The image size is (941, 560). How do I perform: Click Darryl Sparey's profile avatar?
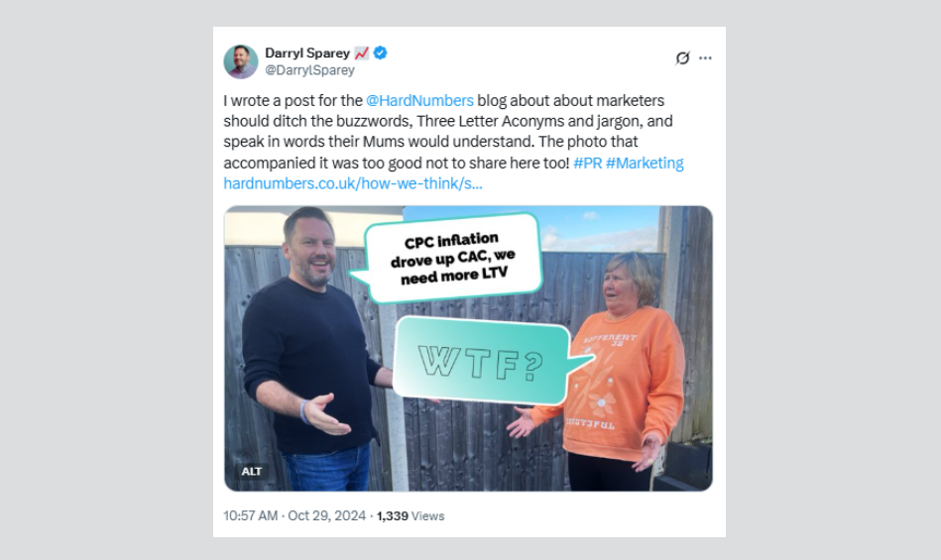click(x=241, y=61)
